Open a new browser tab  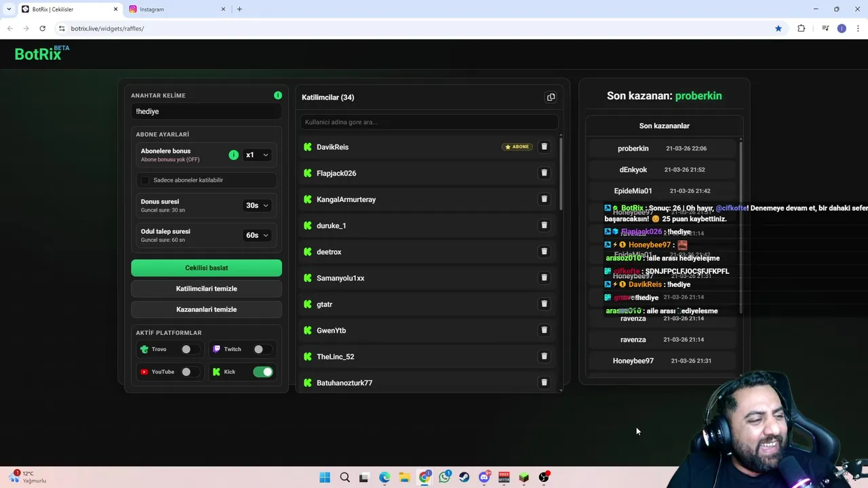pyautogui.click(x=239, y=9)
